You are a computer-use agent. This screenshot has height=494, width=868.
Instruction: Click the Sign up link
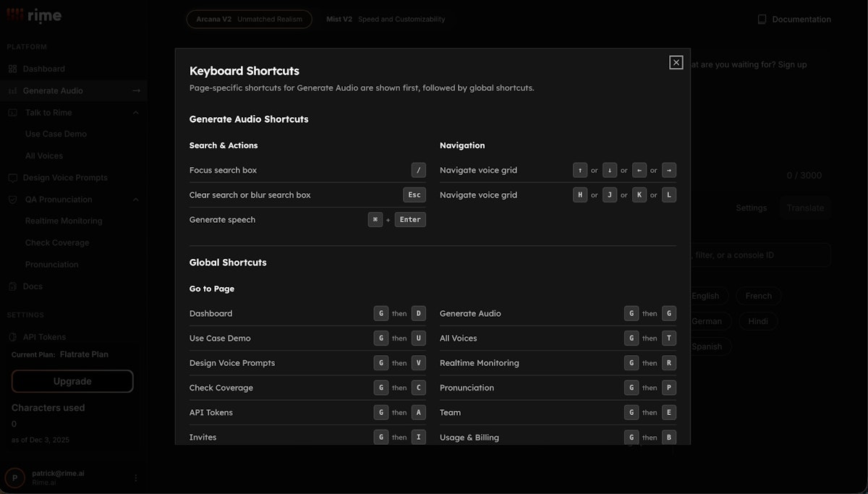coord(792,64)
